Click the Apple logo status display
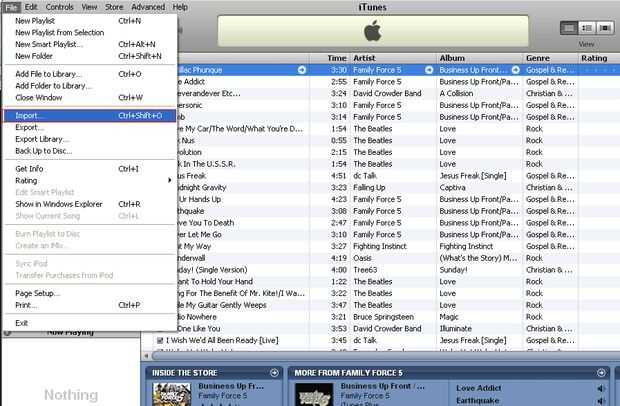Viewport: 620px width, 406px height. coord(373,31)
